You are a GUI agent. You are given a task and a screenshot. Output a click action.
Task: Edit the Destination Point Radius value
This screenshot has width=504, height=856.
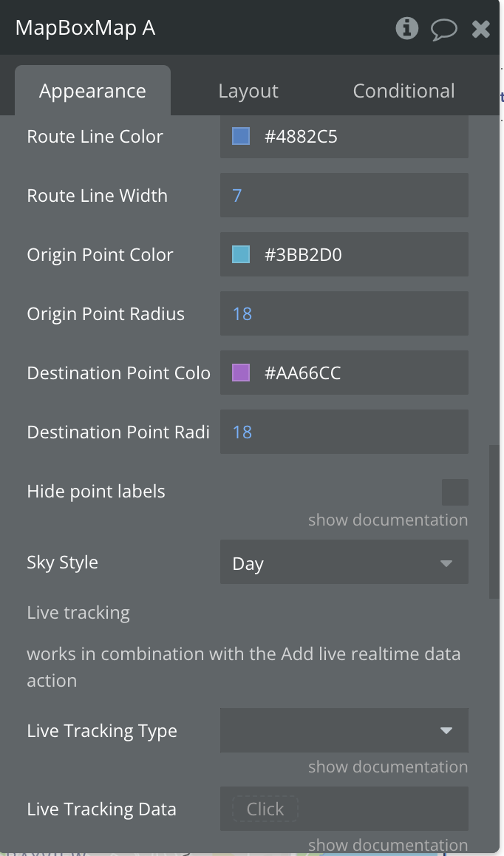tap(344, 432)
